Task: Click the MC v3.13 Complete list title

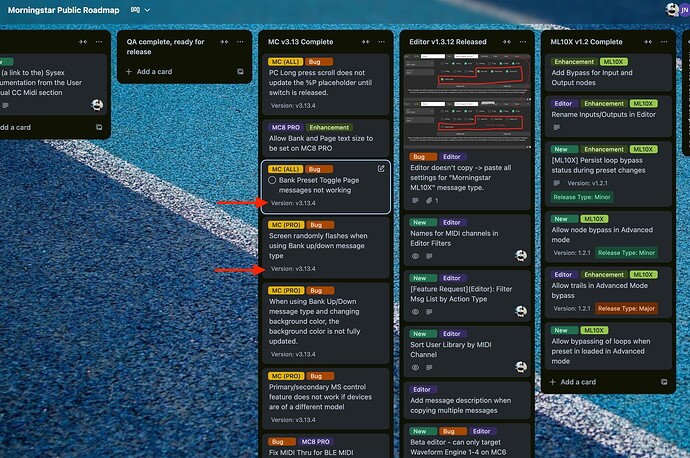Action: 301,42
